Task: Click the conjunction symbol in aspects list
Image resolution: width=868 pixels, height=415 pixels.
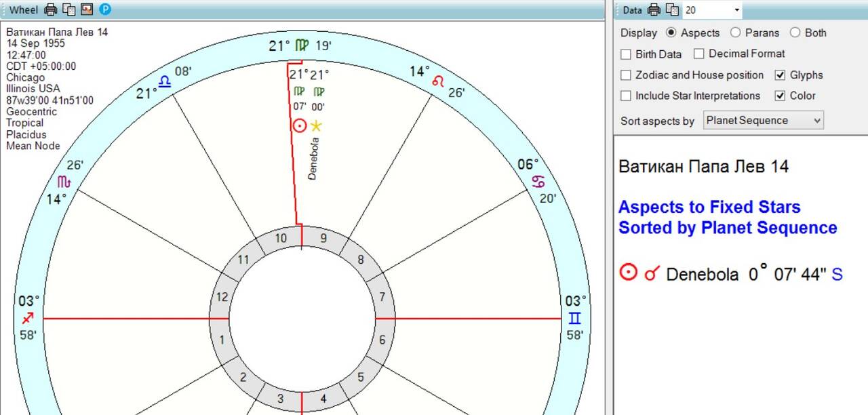Action: coord(652,274)
